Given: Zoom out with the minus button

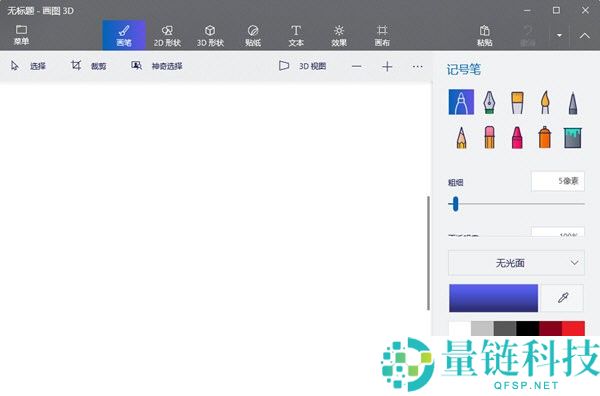Looking at the screenshot, I should 357,67.
